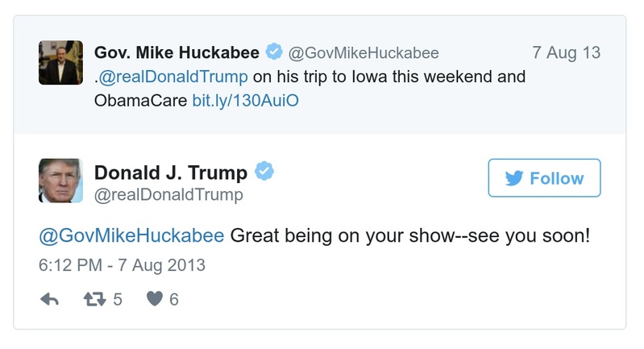Open Gov. Mike Huckabee's profile photo
The width and height of the screenshot is (644, 349).
pos(60,62)
